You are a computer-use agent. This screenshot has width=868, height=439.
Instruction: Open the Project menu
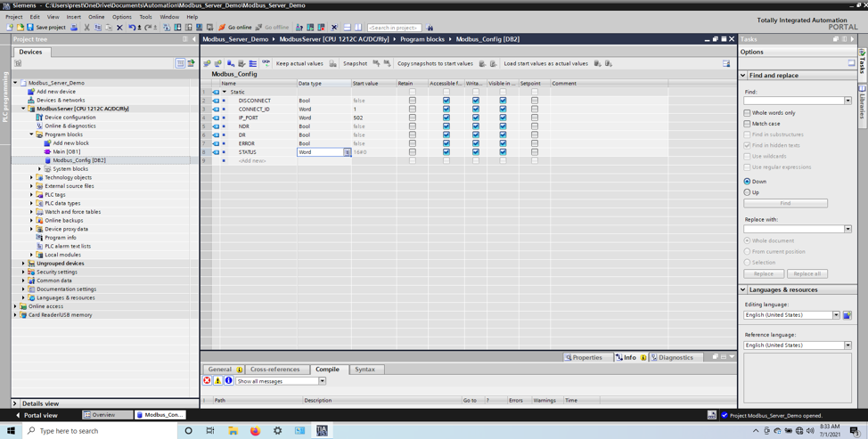[x=14, y=17]
